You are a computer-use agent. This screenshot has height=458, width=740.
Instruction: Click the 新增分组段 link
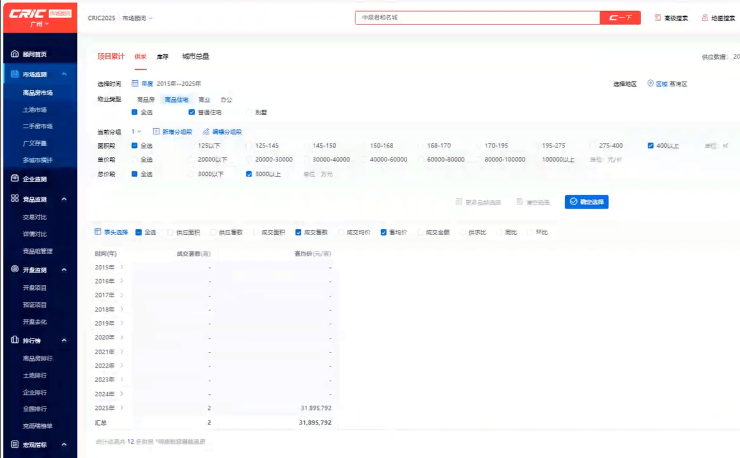172,132
